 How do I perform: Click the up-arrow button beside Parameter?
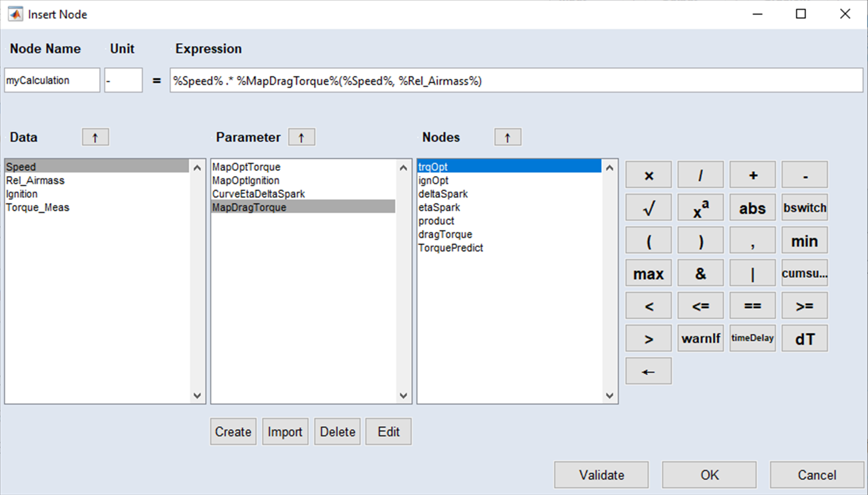click(302, 137)
